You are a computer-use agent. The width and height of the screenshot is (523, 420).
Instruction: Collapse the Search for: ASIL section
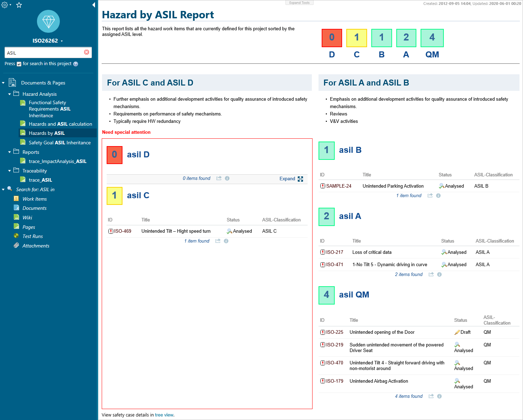(x=3, y=190)
